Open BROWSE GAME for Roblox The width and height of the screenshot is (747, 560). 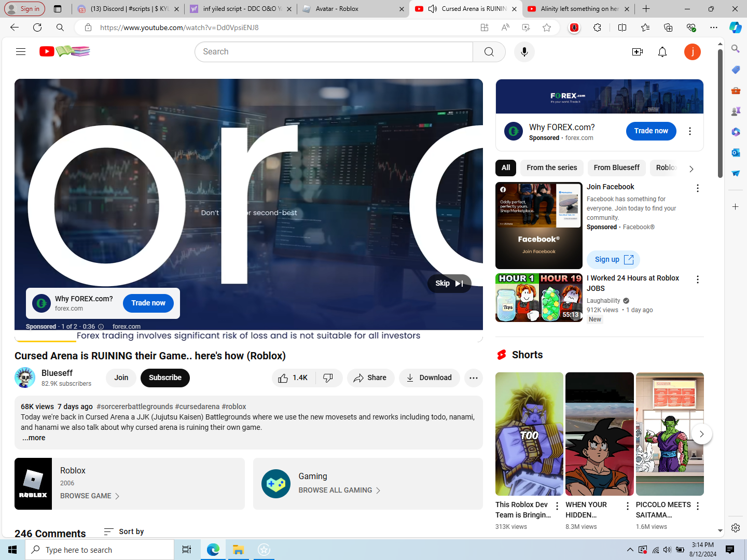(x=90, y=496)
